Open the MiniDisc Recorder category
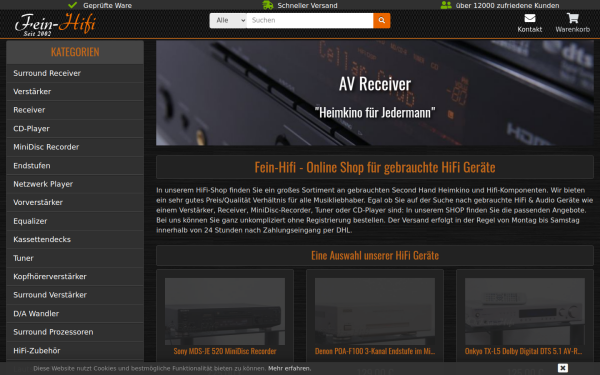 (x=75, y=147)
